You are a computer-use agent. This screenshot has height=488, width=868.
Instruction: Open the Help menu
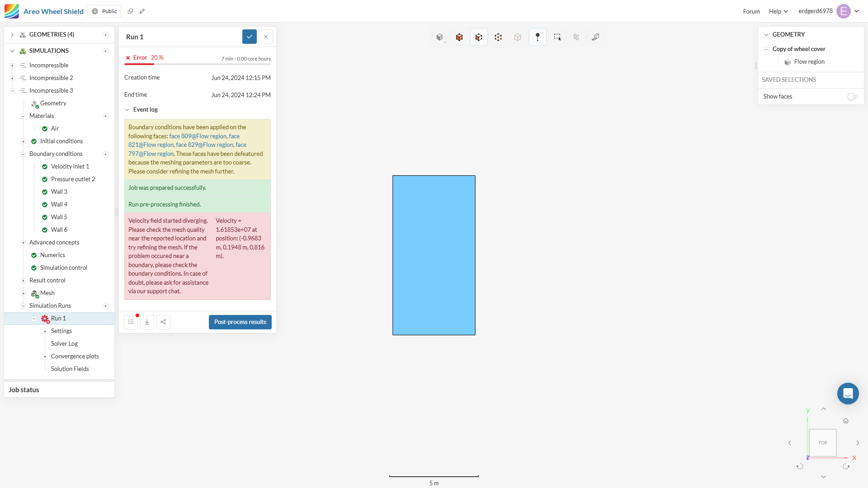778,11
